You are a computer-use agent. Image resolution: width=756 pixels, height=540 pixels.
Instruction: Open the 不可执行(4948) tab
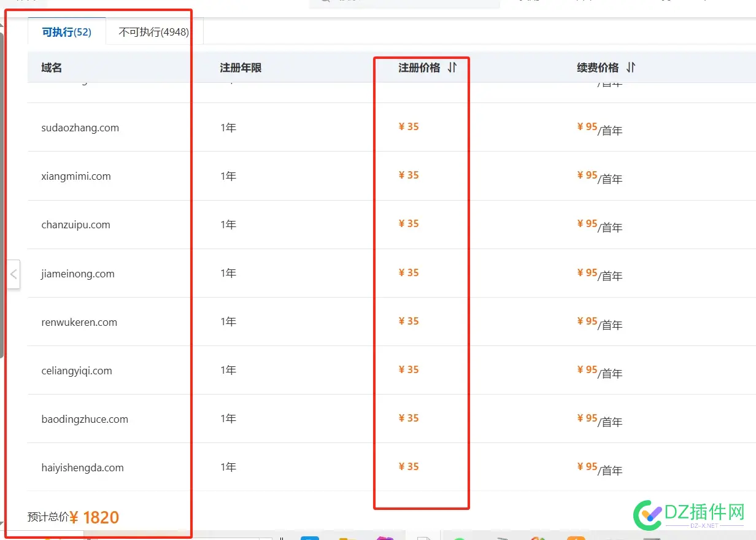[x=153, y=32]
